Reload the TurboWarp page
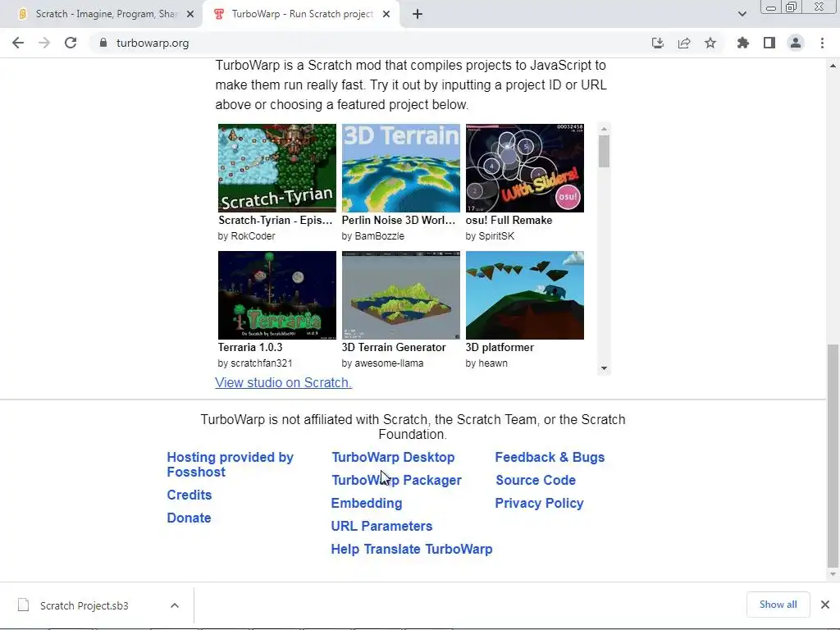 point(71,43)
